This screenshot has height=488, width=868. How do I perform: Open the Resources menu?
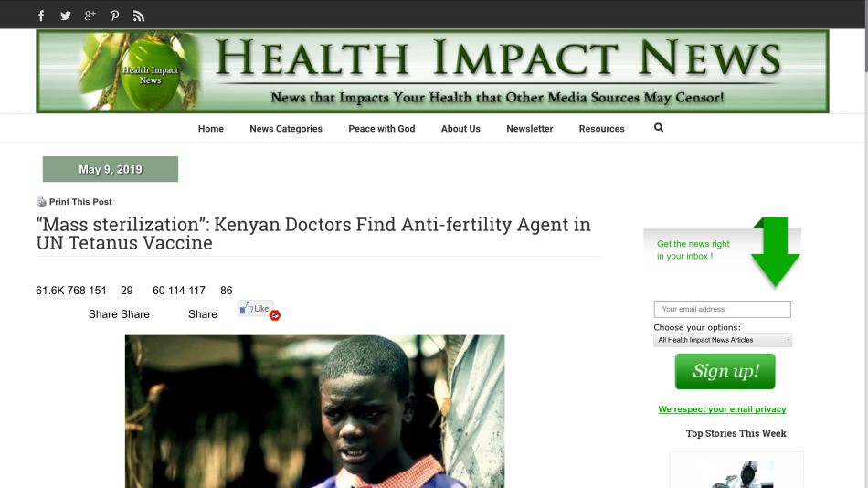pyautogui.click(x=601, y=129)
